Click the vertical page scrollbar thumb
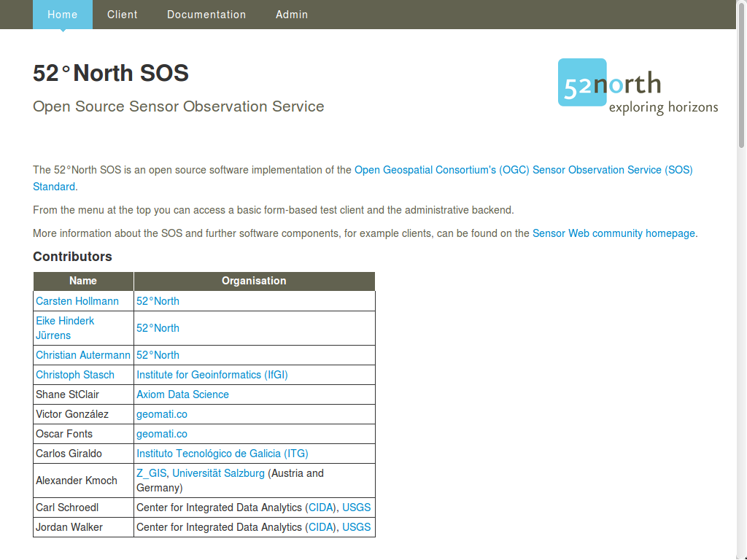 click(x=741, y=75)
